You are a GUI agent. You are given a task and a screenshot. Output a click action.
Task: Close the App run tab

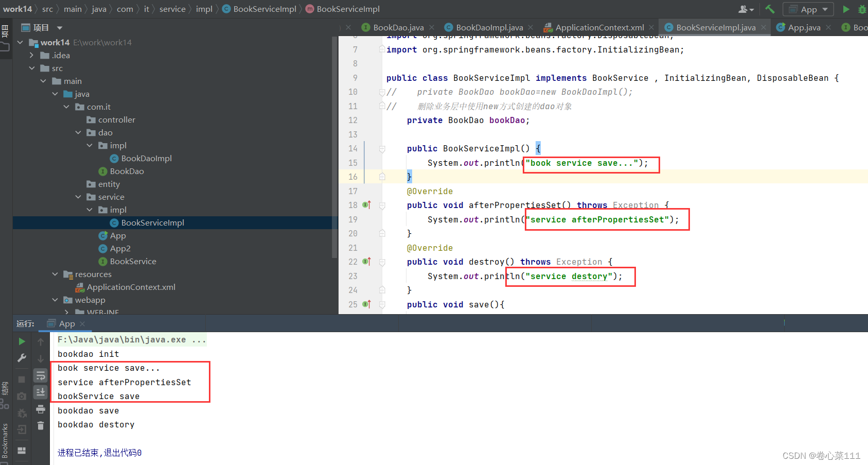pos(82,324)
